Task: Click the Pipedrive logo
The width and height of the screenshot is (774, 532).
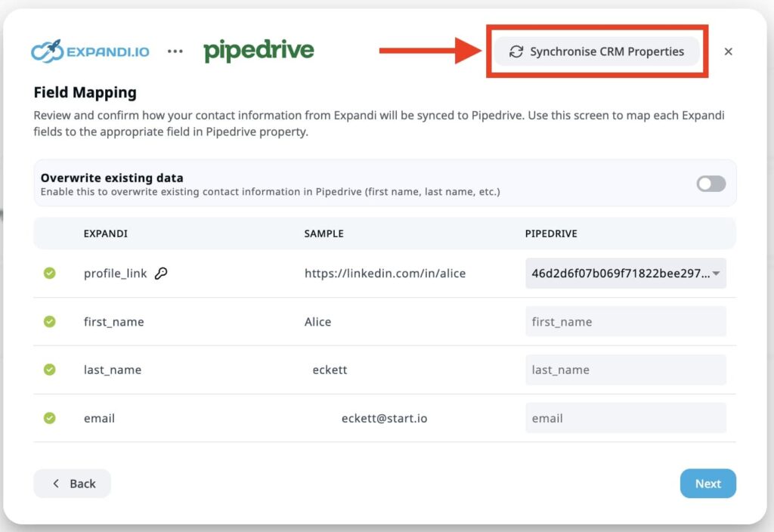Action: [x=259, y=51]
